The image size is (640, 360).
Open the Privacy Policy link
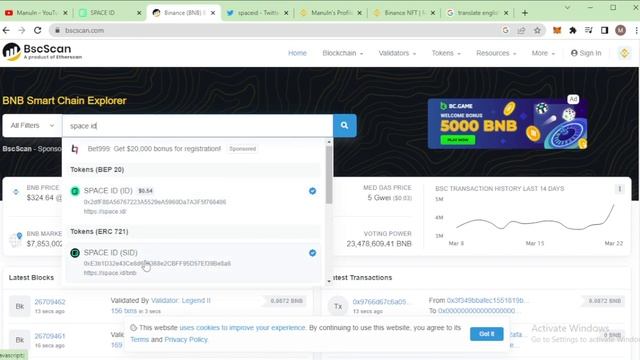click(x=186, y=340)
